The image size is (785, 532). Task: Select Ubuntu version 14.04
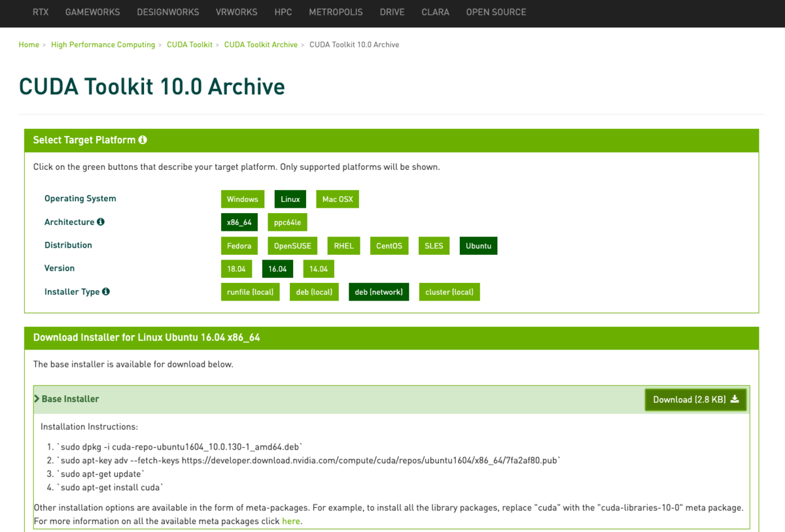(x=319, y=269)
